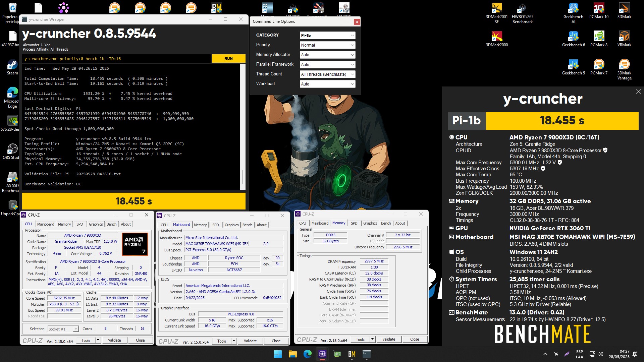The image size is (644, 362).
Task: Show hidden system tray icons chevron
Action: coord(545,354)
